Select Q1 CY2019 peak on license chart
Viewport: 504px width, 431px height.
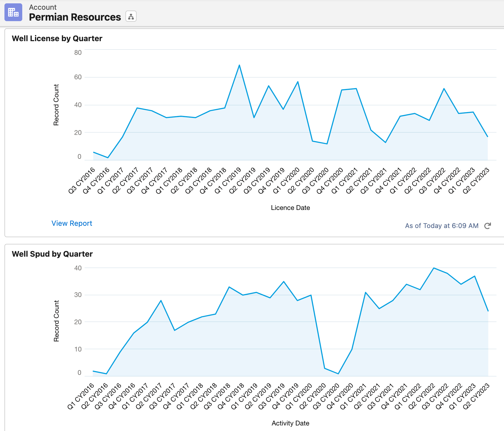239,65
